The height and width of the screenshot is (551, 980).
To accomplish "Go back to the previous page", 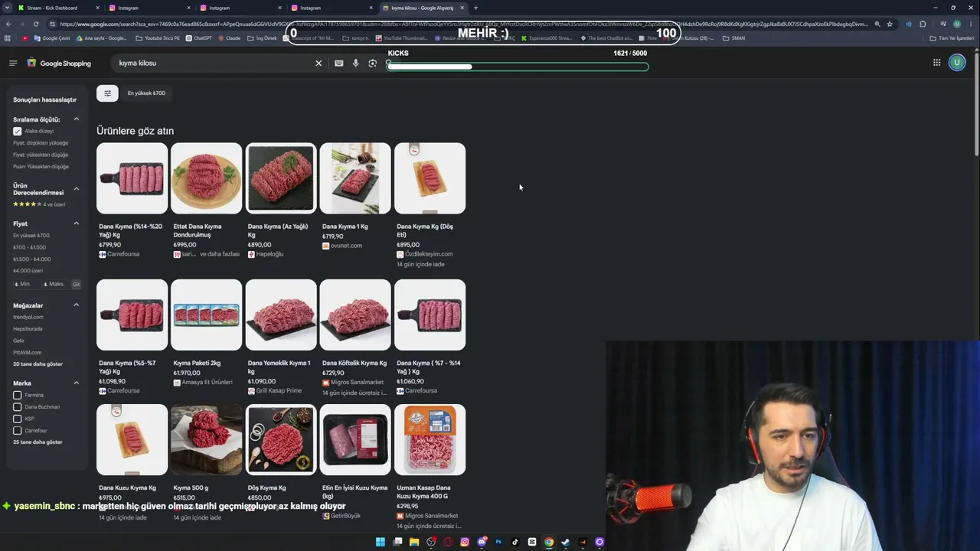I will (8, 24).
